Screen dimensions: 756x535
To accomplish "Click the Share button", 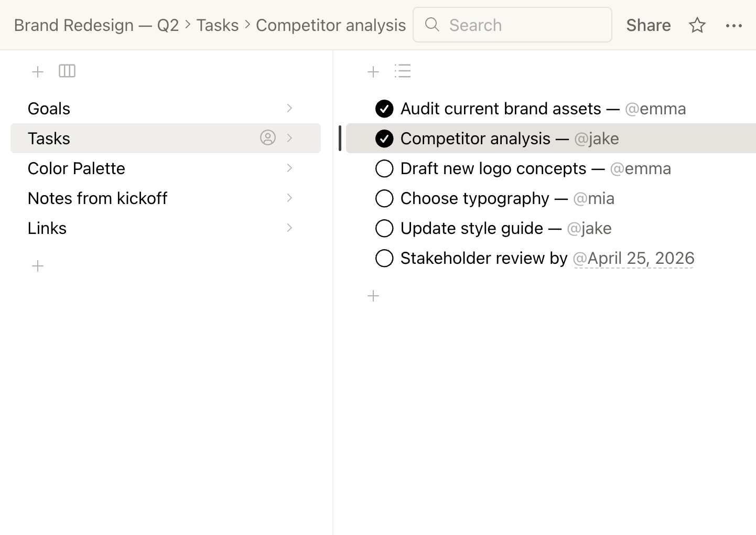I will 648,25.
